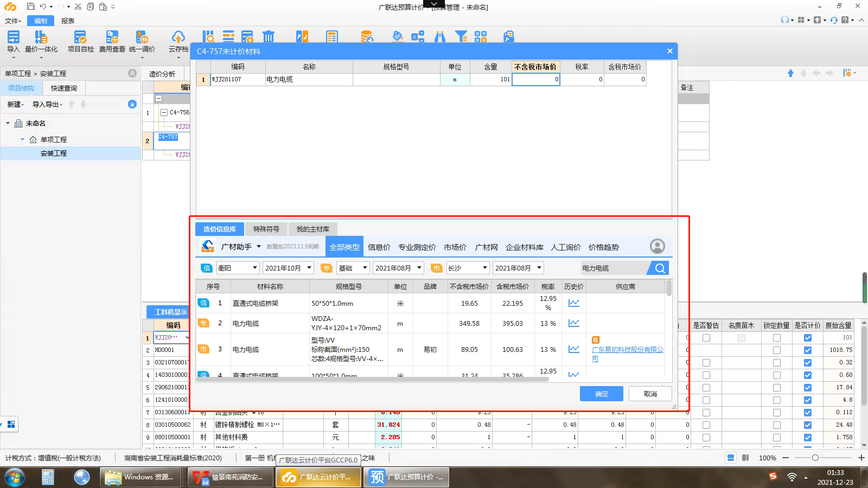Collapse the 单项工程 tree node
868x488 pixels.
[23, 139]
